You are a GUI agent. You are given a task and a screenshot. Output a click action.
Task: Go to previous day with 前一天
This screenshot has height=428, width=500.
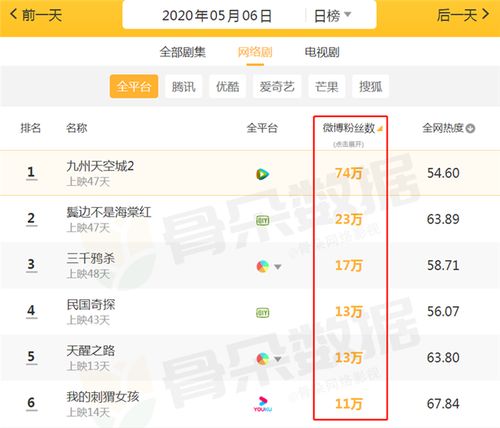click(x=36, y=15)
